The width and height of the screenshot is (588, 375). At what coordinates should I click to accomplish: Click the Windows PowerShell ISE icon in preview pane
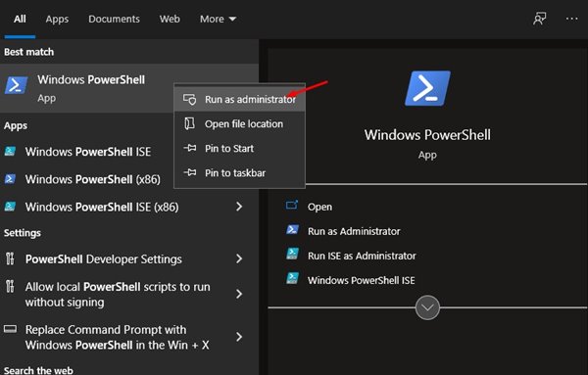(x=292, y=279)
